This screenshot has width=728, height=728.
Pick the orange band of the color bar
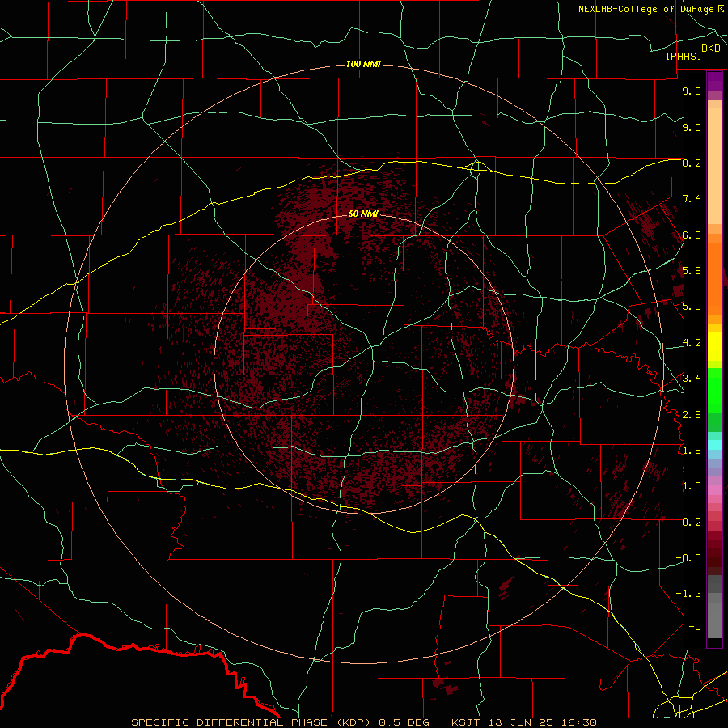[x=714, y=278]
